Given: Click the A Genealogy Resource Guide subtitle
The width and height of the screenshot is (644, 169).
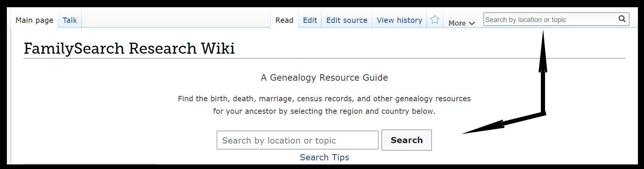Looking at the screenshot, I should [x=324, y=78].
